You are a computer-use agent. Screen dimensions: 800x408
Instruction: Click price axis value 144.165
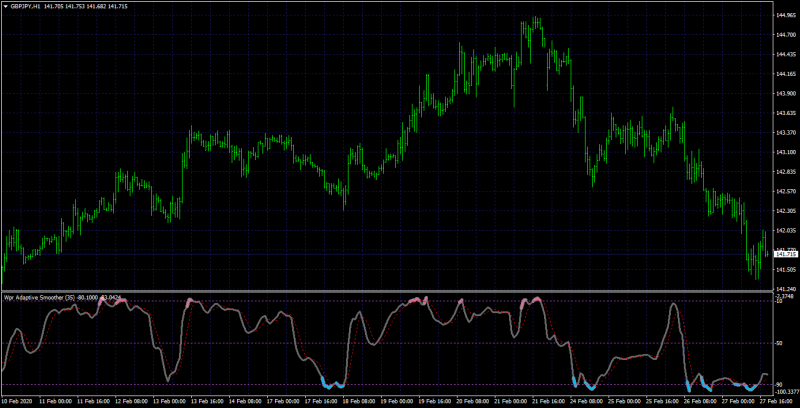(x=786, y=74)
